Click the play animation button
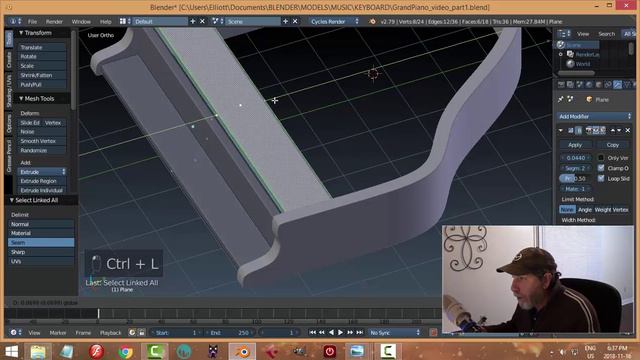 coord(340,333)
